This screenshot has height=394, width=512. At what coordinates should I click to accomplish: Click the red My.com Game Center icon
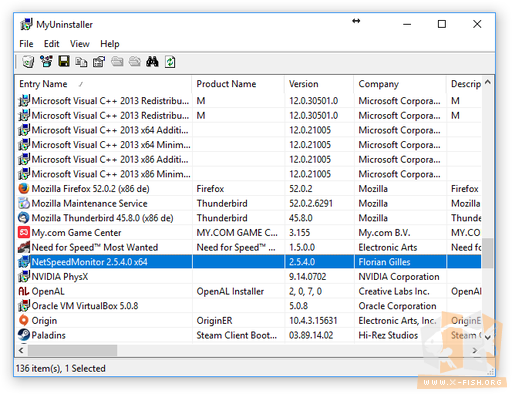24,233
